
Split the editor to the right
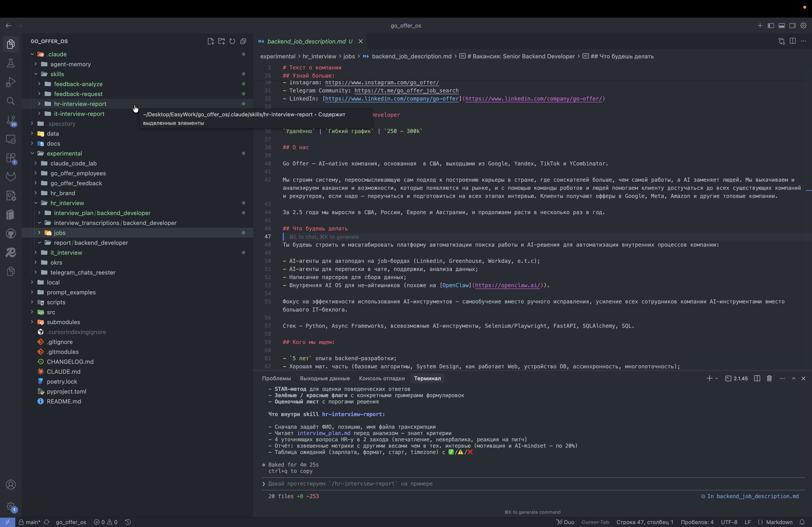pyautogui.click(x=793, y=41)
